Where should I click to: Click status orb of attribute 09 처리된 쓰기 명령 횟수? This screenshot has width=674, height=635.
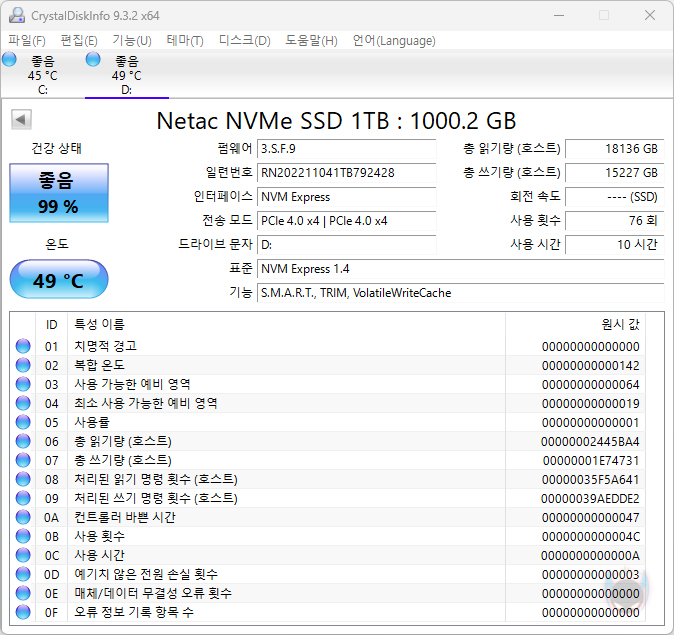pyautogui.click(x=23, y=498)
